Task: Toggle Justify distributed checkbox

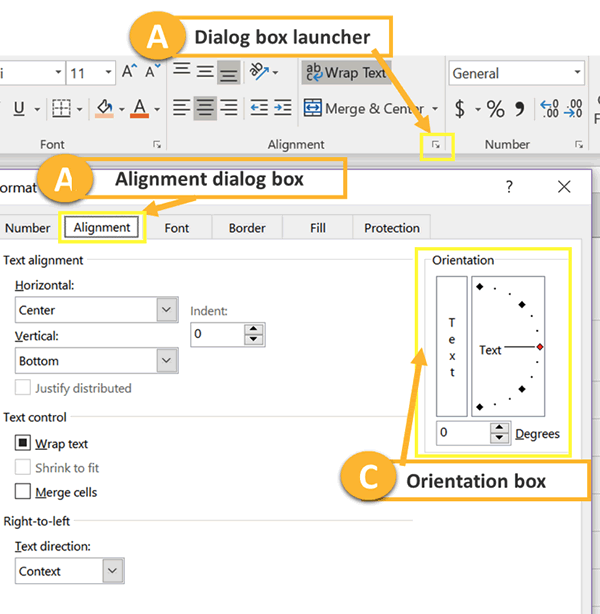Action: [x=23, y=388]
